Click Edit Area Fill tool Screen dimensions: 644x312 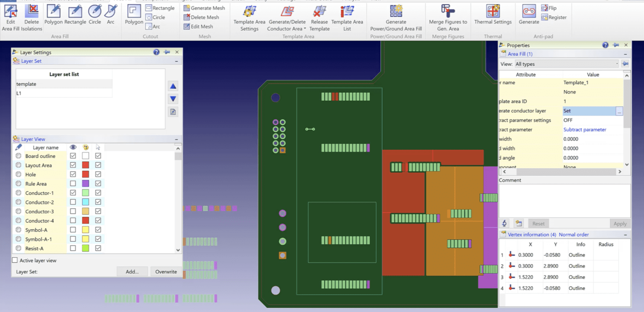pyautogui.click(x=11, y=18)
